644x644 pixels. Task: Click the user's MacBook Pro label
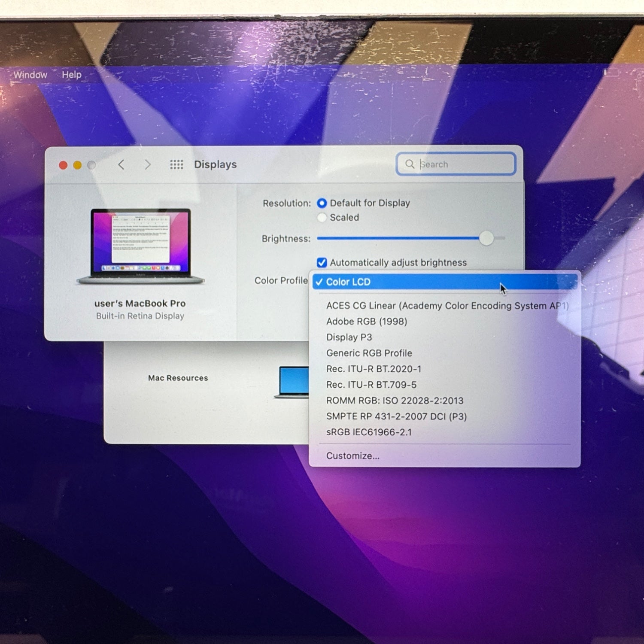(x=140, y=304)
